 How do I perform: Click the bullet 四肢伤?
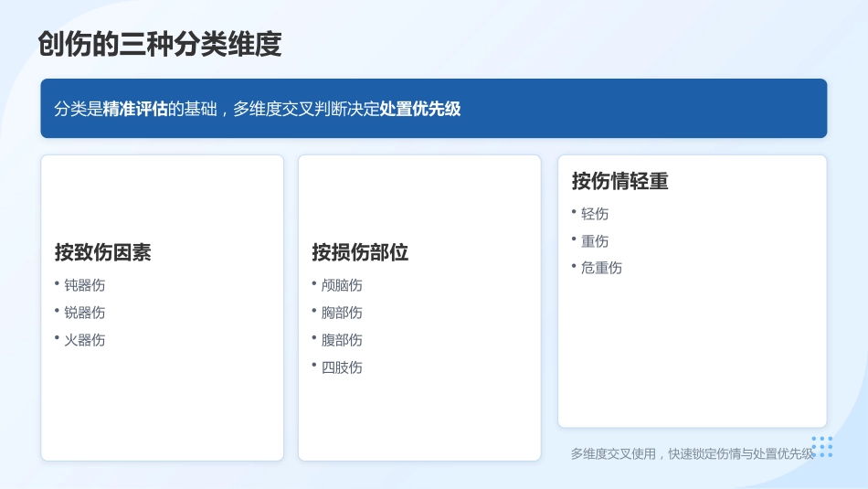(x=342, y=367)
